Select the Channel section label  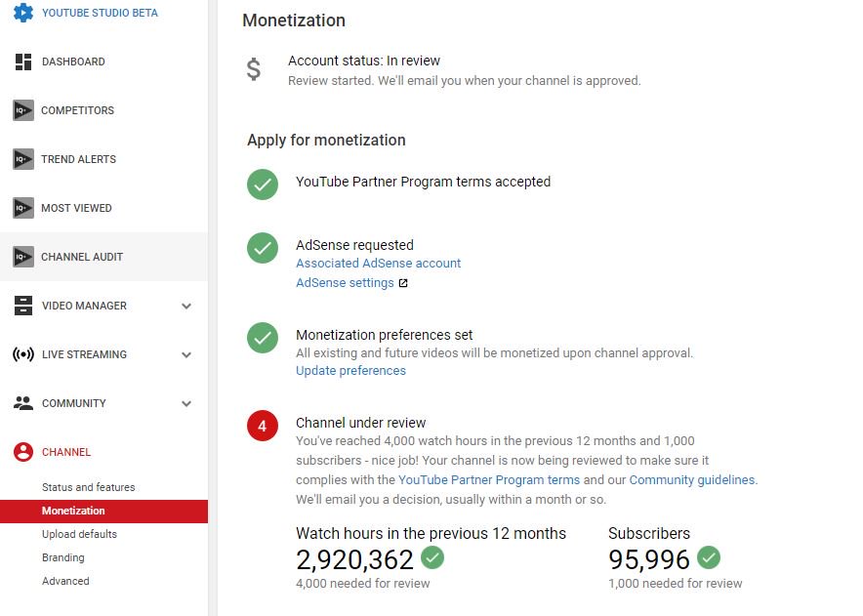pyautogui.click(x=66, y=452)
